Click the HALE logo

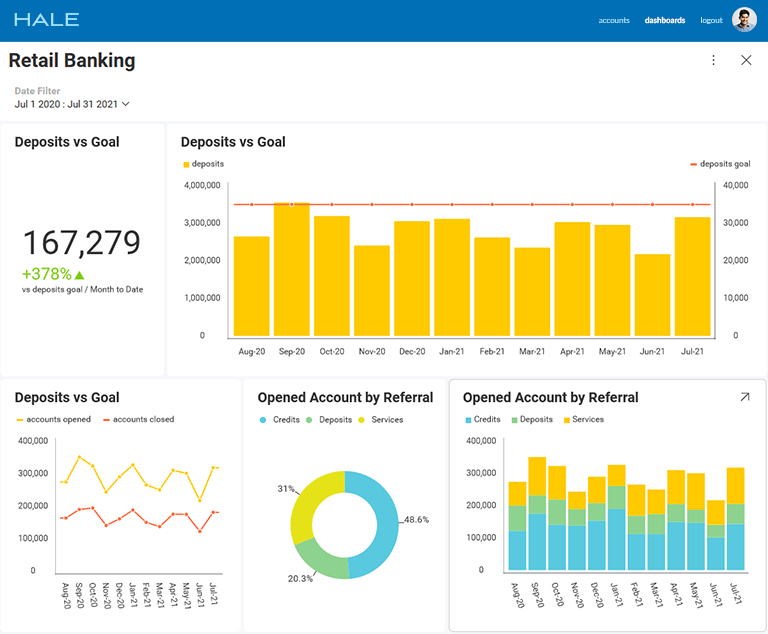coord(47,20)
